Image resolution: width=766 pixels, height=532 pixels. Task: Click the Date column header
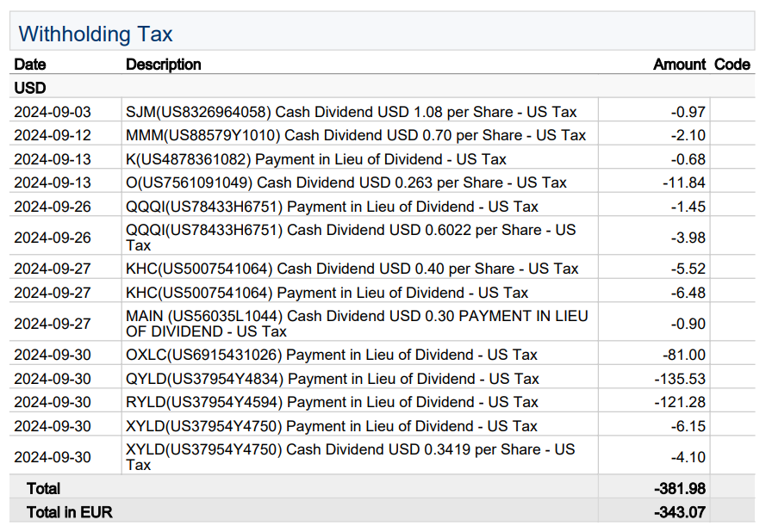30,65
